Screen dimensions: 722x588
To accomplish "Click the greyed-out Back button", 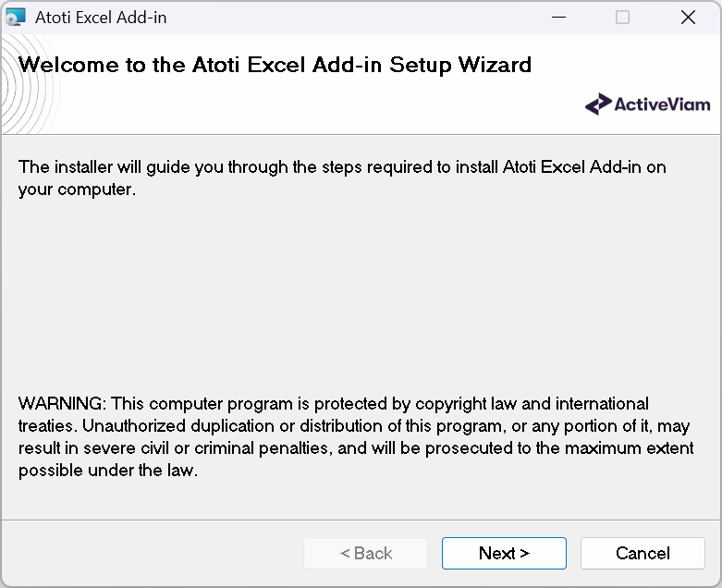I will 366,553.
